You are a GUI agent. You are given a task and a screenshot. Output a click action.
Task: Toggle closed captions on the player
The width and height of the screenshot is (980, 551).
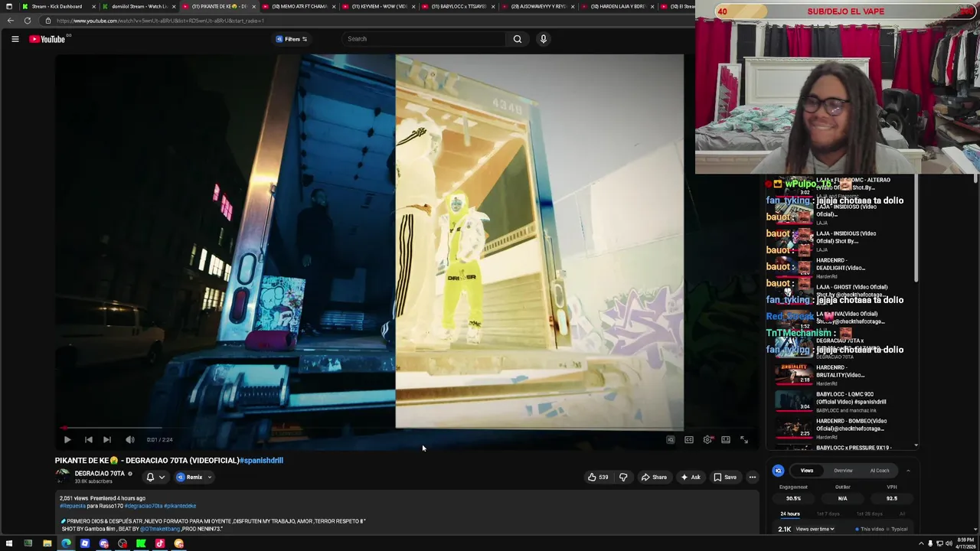pos(689,440)
